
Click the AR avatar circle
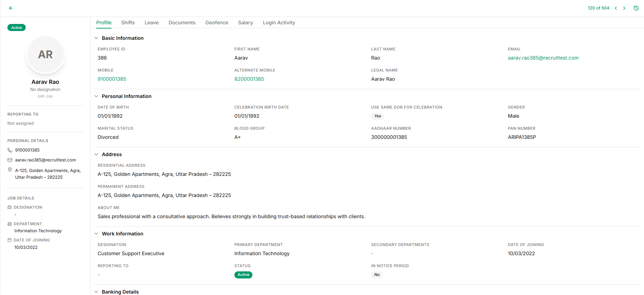pyautogui.click(x=45, y=55)
